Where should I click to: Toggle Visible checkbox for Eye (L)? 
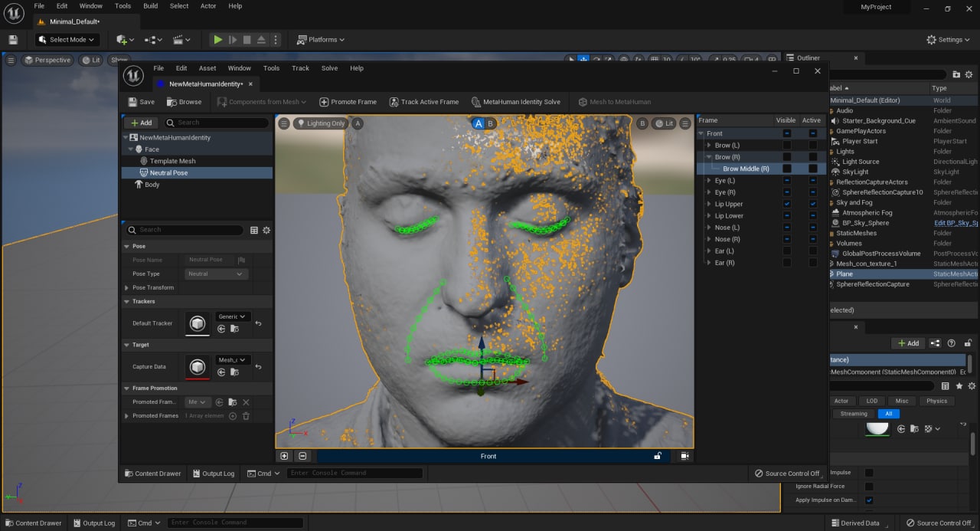point(787,181)
